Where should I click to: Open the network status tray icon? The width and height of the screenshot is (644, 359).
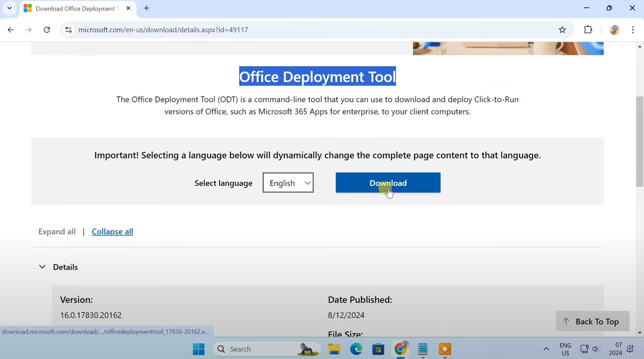coord(584,349)
